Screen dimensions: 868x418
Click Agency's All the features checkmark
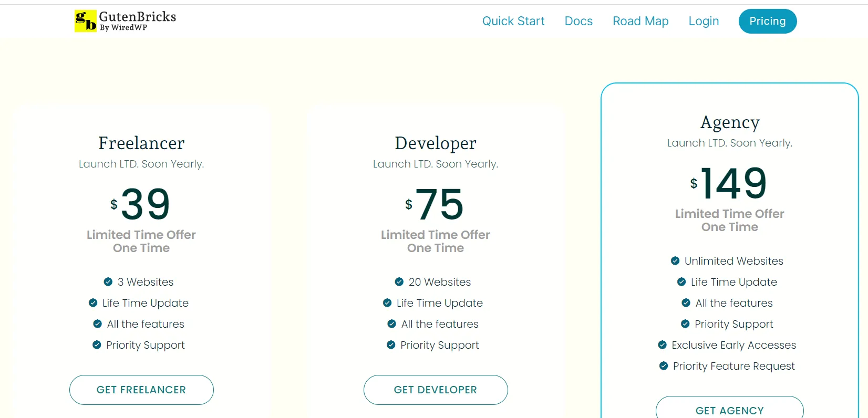[686, 303]
